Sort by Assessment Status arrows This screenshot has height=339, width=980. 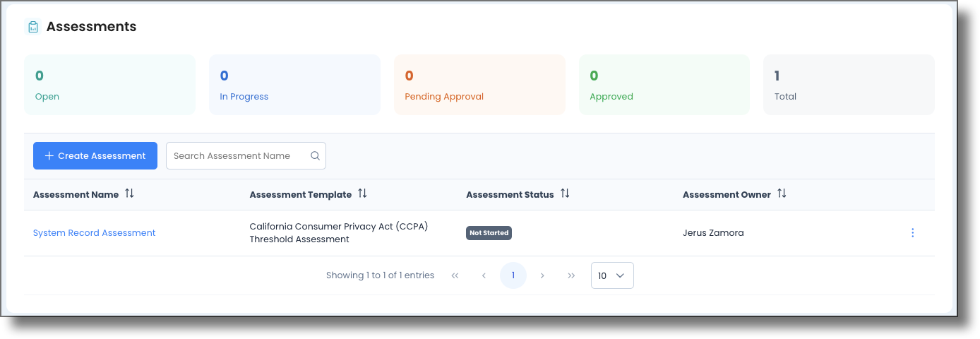565,194
